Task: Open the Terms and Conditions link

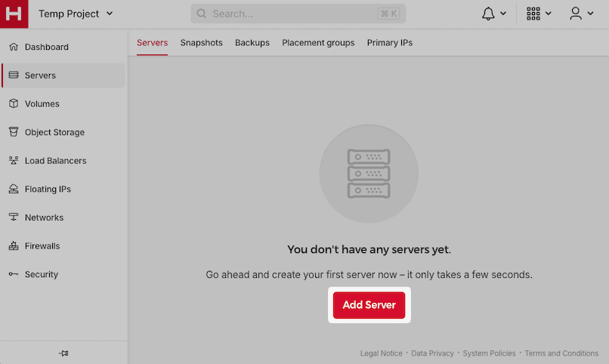Action: point(561,353)
